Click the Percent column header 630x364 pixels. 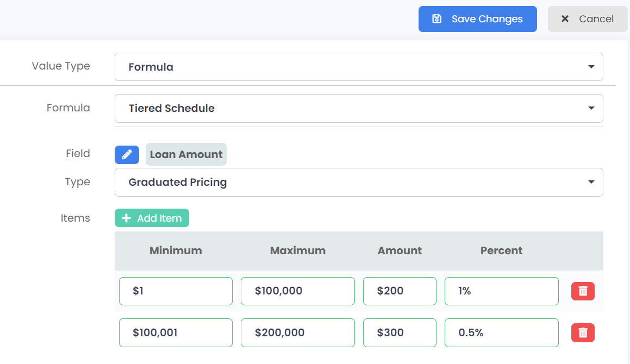[501, 250]
